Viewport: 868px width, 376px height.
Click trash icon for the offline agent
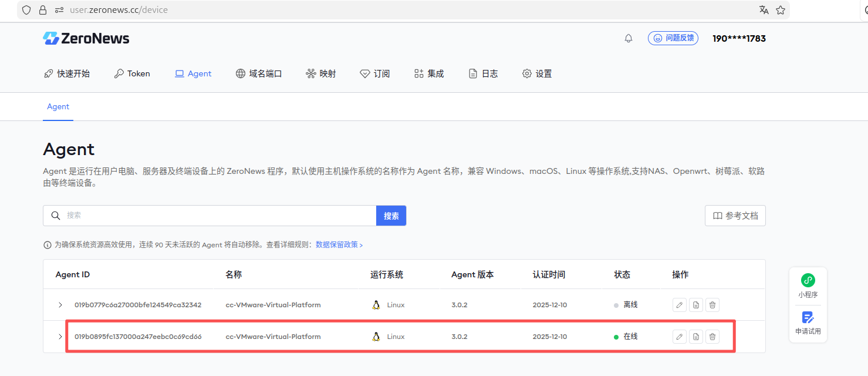(712, 305)
